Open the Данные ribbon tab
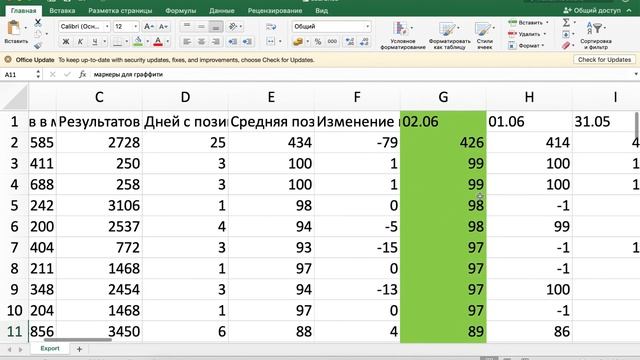This screenshot has width=640, height=360. click(x=222, y=11)
